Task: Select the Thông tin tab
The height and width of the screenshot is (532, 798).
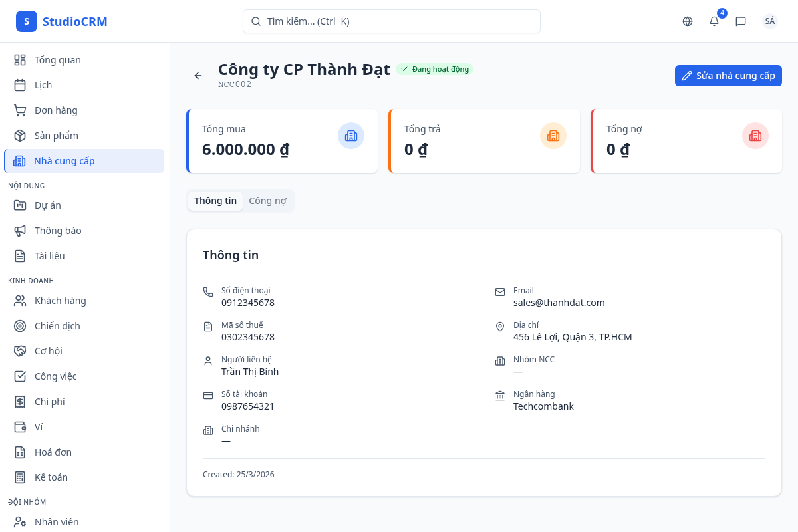Action: [x=215, y=201]
